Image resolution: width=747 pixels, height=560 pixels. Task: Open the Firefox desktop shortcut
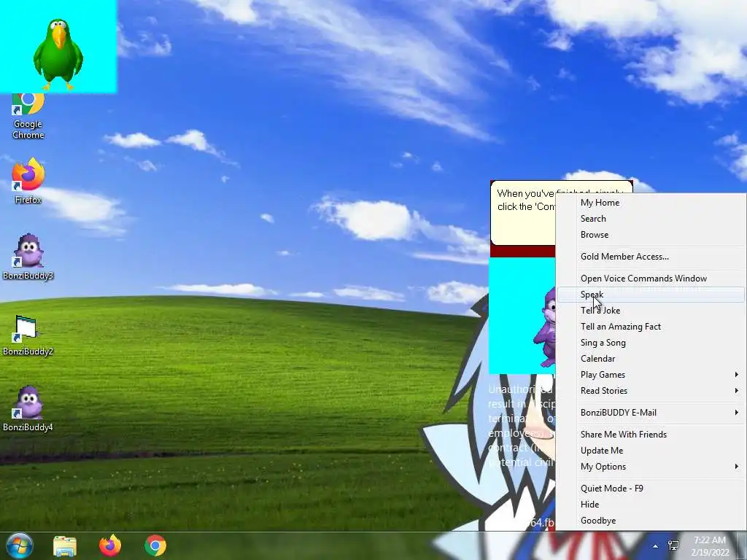(x=28, y=182)
